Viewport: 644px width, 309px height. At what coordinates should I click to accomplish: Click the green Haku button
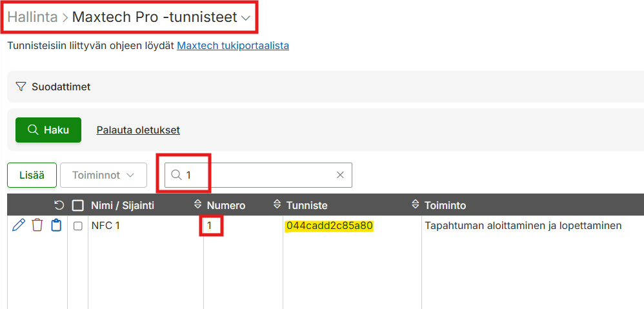(x=48, y=130)
